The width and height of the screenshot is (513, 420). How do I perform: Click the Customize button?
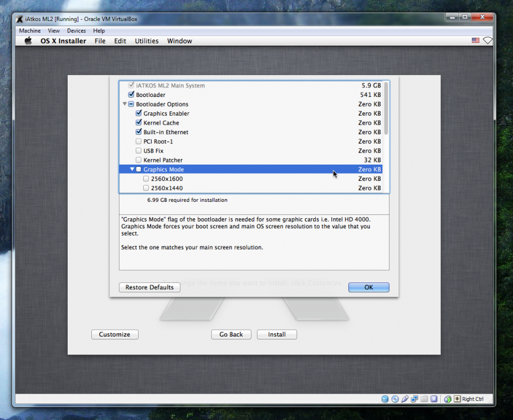point(114,334)
